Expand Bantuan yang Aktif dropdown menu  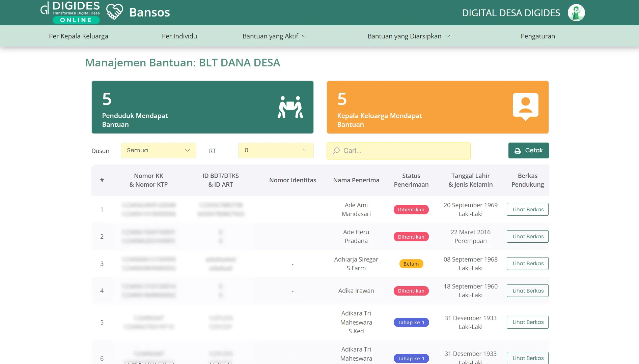click(274, 36)
